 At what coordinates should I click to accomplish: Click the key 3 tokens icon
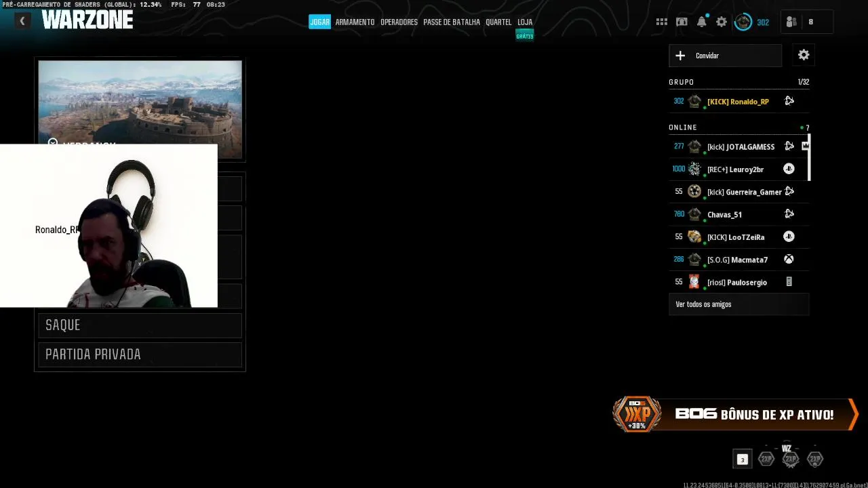coord(742,459)
